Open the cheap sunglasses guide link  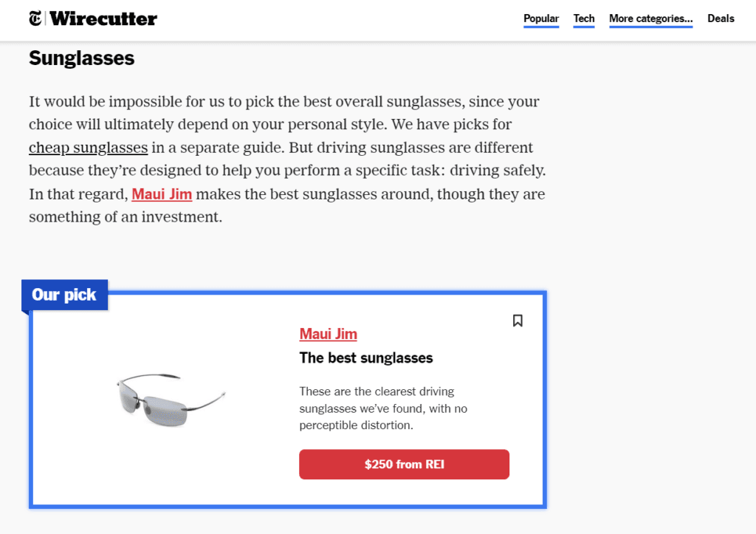click(x=88, y=147)
